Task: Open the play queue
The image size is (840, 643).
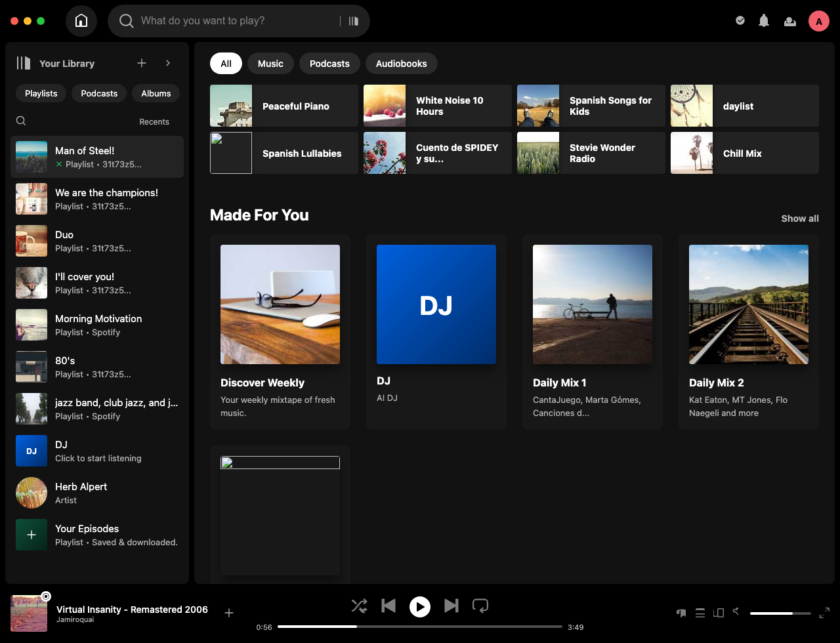Action: (x=700, y=613)
